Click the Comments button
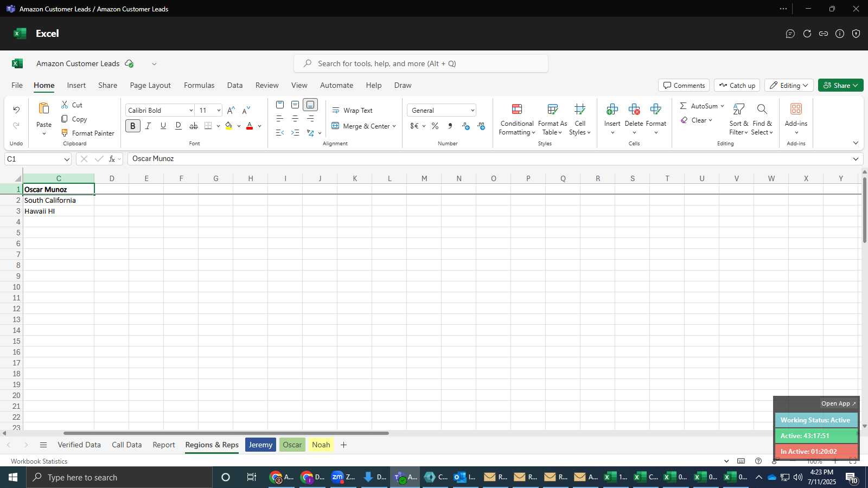 [x=684, y=85]
